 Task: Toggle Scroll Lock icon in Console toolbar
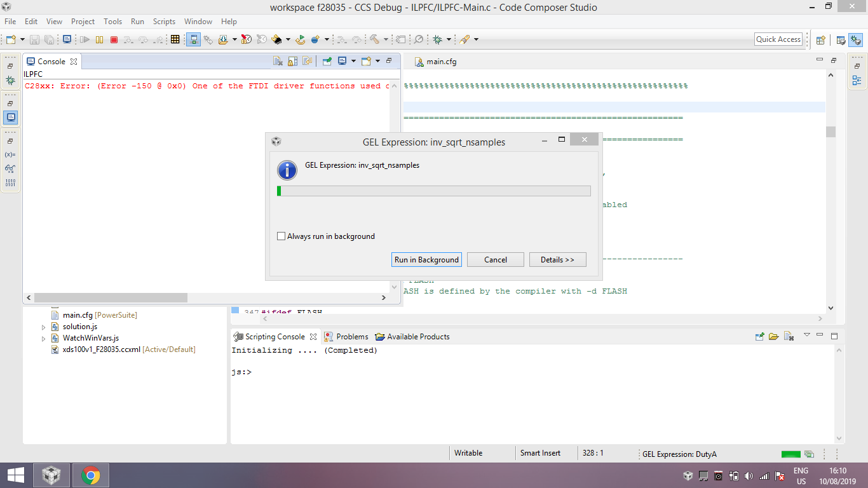[292, 62]
